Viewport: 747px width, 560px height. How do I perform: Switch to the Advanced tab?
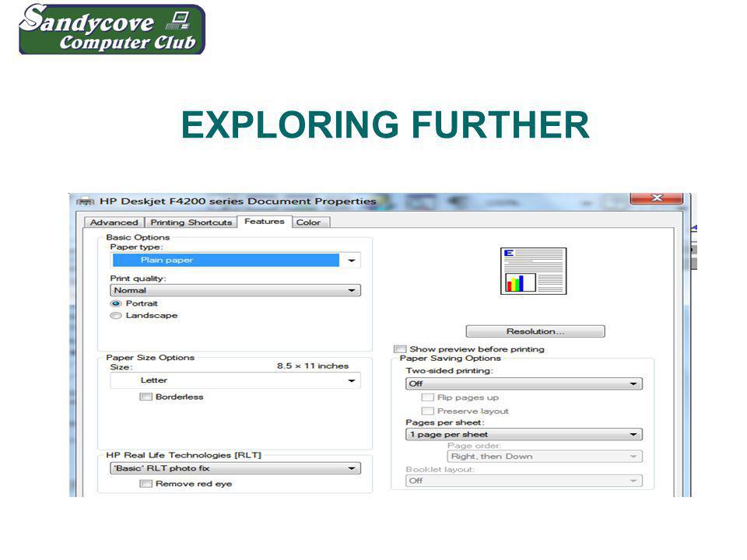point(114,222)
